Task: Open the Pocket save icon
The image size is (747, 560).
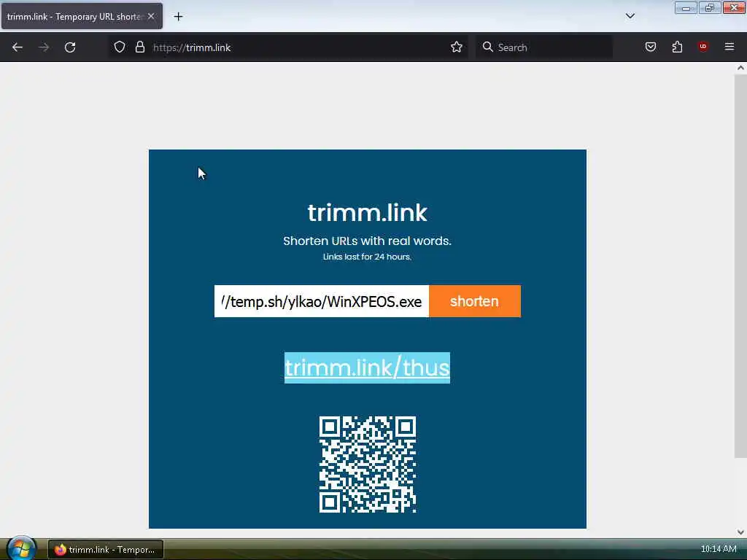Action: click(651, 47)
